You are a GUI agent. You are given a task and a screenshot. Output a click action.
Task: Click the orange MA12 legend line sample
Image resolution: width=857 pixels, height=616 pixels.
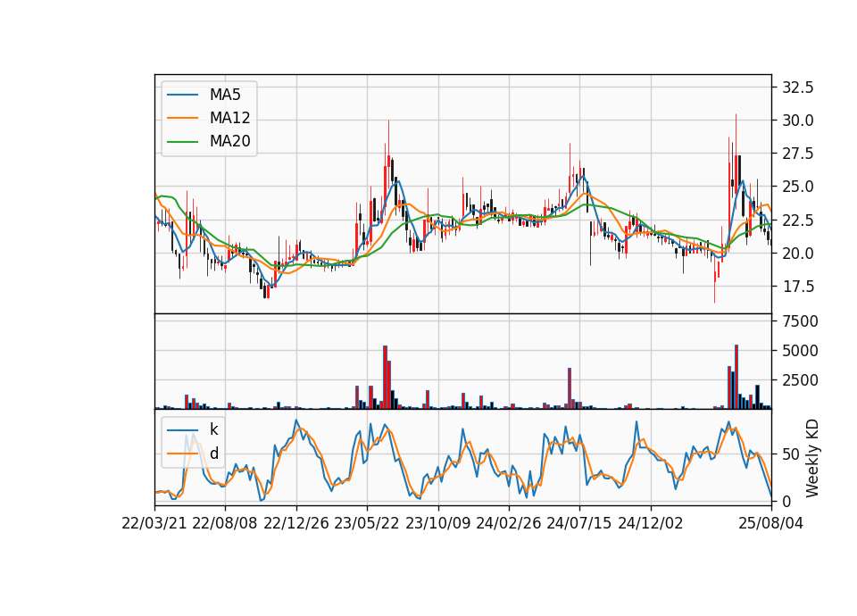point(182,118)
